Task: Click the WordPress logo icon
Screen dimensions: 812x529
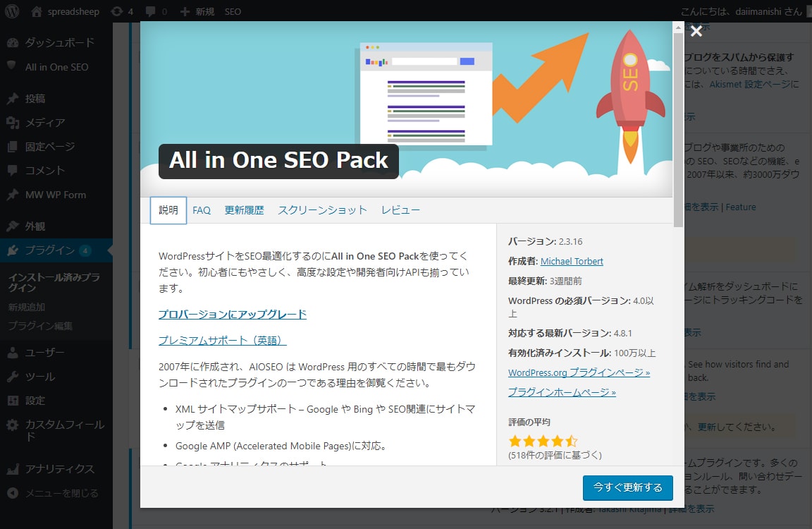Action: pos(11,11)
